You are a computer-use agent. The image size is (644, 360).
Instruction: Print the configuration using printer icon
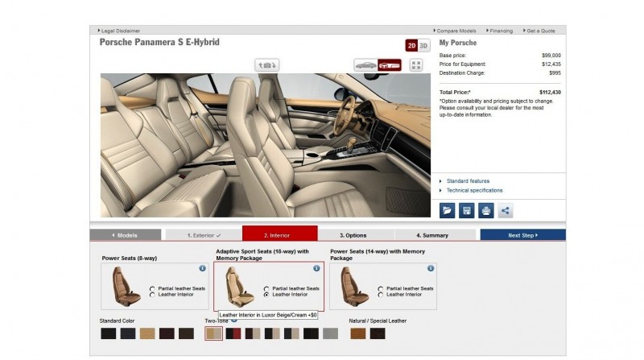tap(486, 211)
